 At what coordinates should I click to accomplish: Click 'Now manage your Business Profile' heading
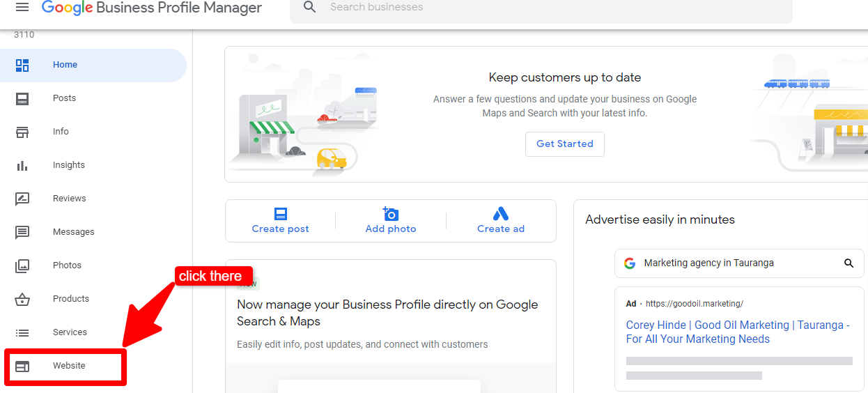coord(387,313)
